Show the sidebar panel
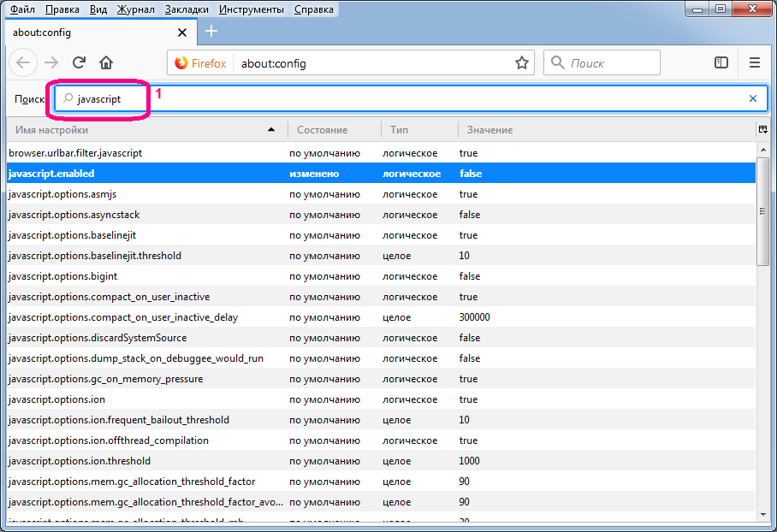The height and width of the screenshot is (532, 777). (721, 62)
